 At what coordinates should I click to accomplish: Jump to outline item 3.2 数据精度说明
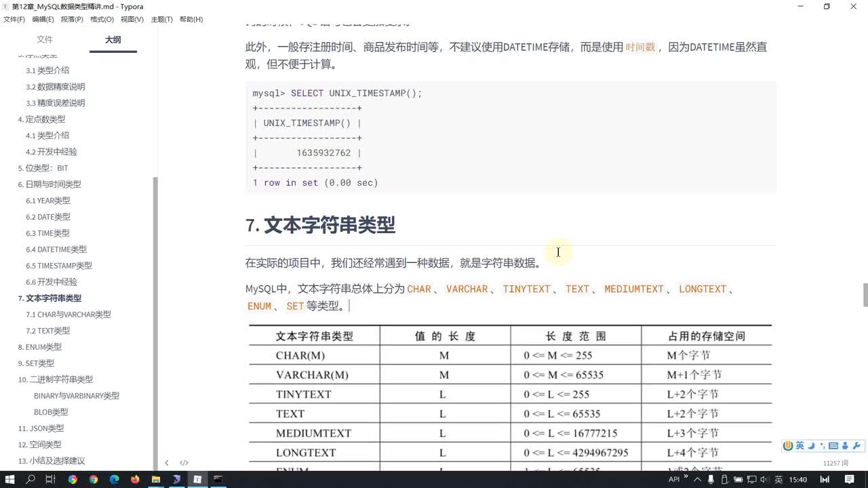[x=56, y=87]
